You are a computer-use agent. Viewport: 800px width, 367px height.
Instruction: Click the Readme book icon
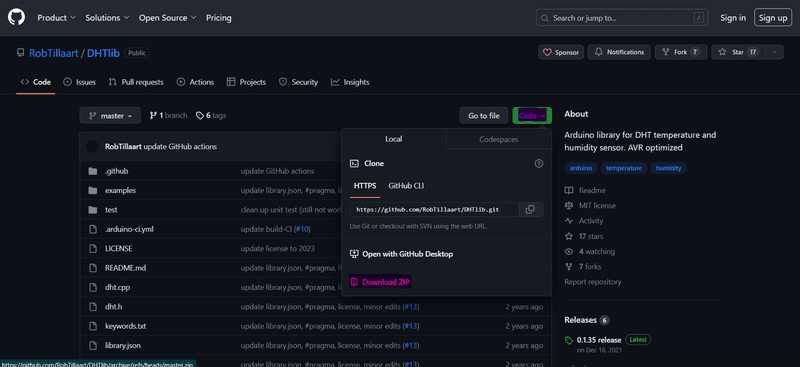click(x=569, y=190)
